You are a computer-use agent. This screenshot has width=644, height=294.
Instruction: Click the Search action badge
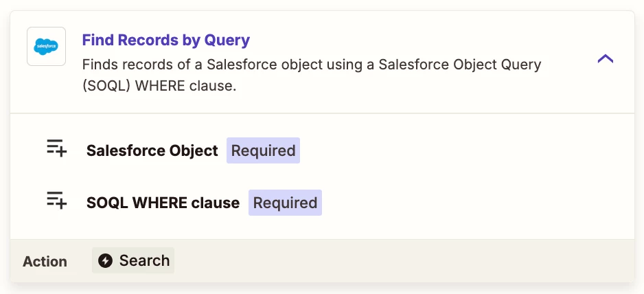(x=133, y=260)
